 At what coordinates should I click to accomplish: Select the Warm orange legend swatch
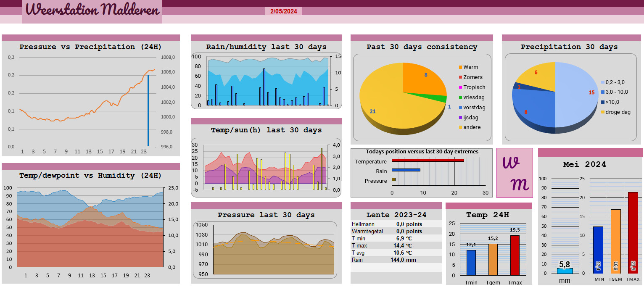pyautogui.click(x=460, y=67)
